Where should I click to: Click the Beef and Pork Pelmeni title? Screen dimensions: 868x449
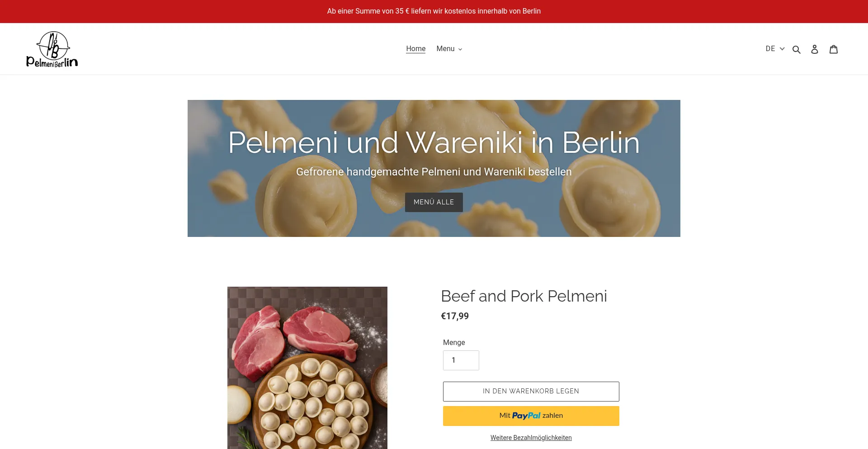[x=524, y=296]
